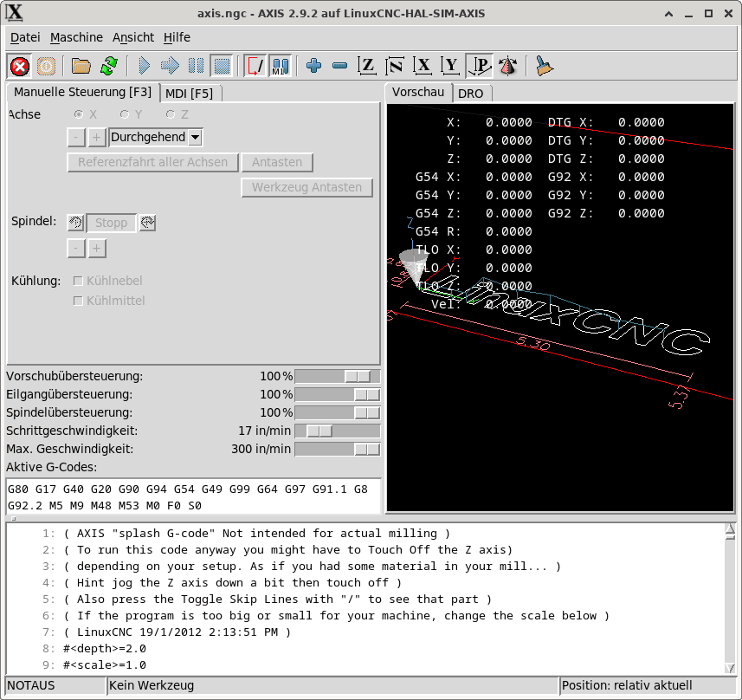Step one line forward icon
742x700 pixels.
click(170, 66)
